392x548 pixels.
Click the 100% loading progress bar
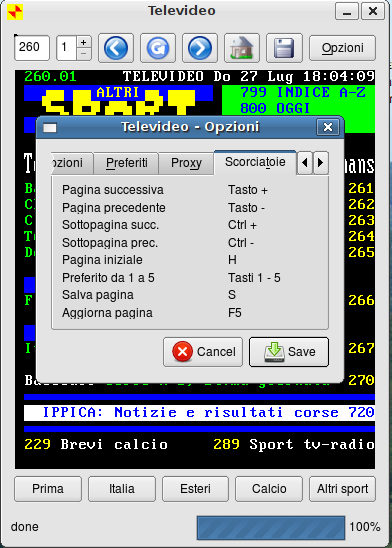click(x=271, y=527)
